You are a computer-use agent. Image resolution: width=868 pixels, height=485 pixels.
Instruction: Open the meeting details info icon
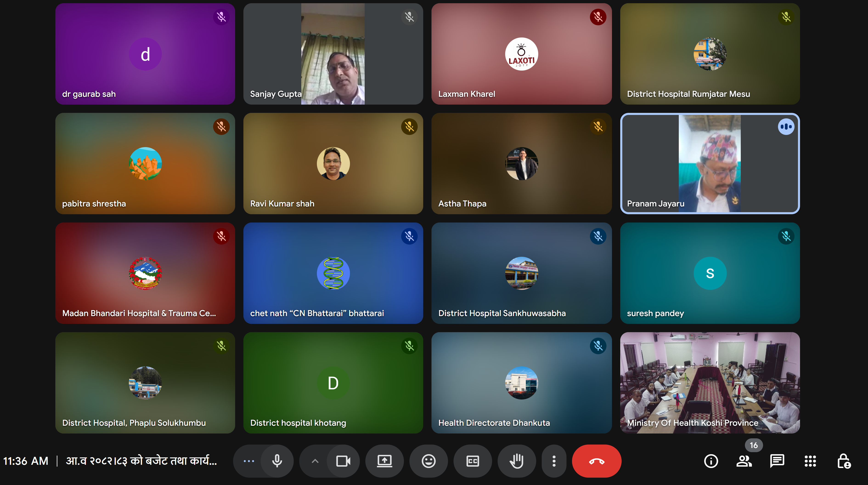[x=711, y=461]
